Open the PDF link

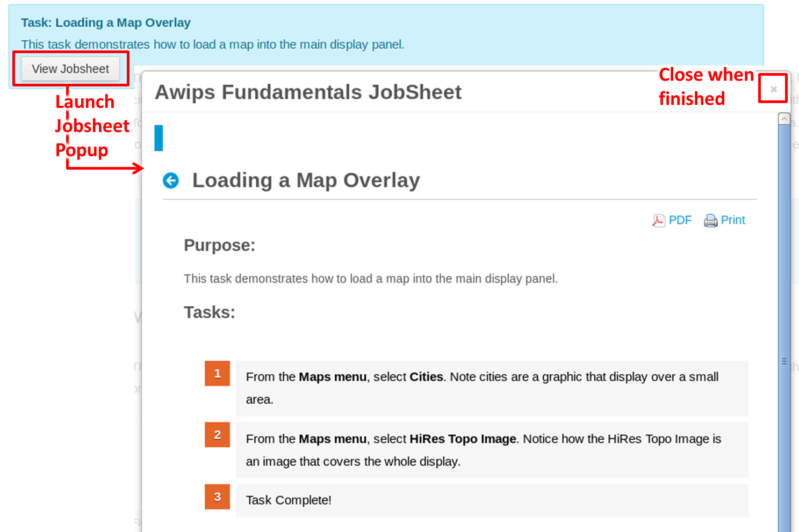[680, 220]
